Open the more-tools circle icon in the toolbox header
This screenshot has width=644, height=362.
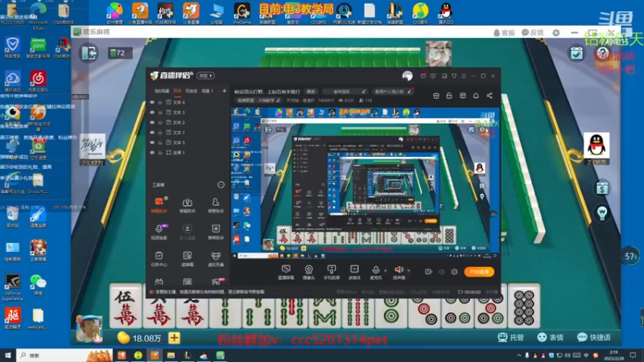221,185
